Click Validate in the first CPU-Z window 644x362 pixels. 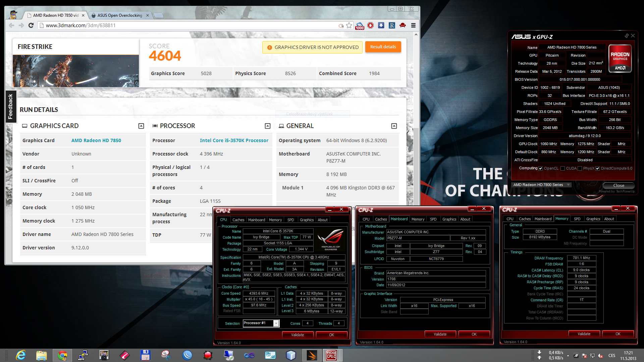(298, 335)
